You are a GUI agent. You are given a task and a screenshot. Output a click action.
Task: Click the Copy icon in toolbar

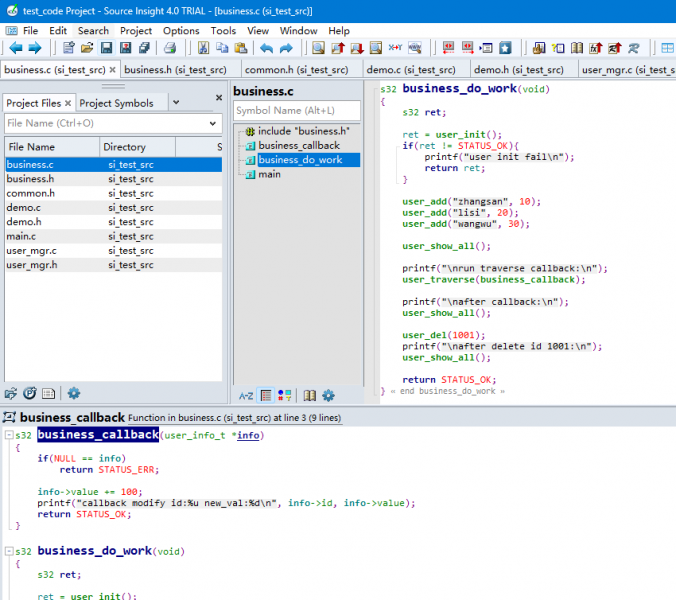coord(222,48)
